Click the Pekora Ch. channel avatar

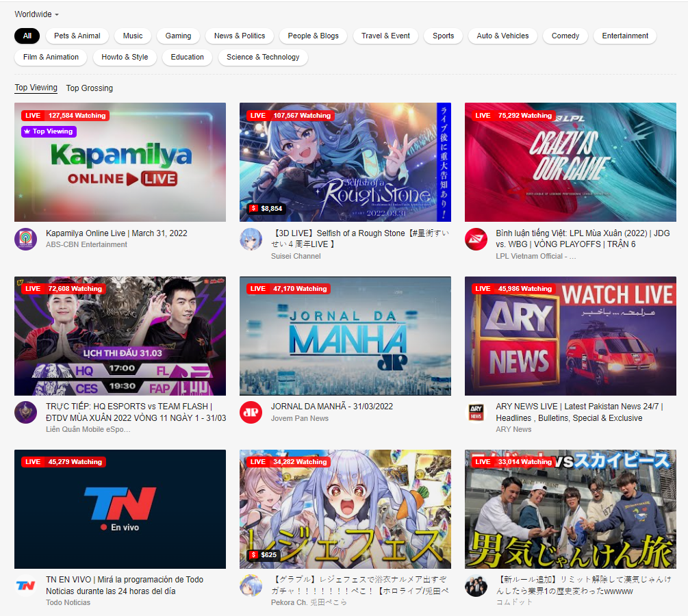tap(251, 586)
